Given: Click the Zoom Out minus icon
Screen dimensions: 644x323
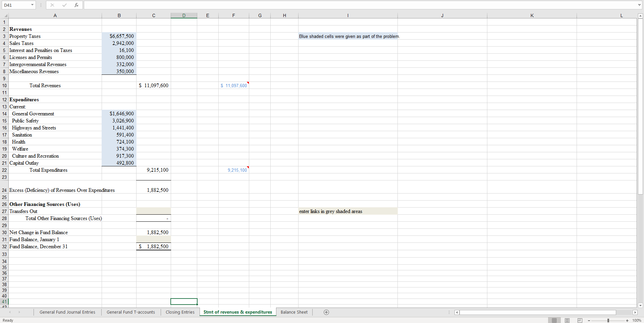Looking at the screenshot, I should [x=589, y=320].
